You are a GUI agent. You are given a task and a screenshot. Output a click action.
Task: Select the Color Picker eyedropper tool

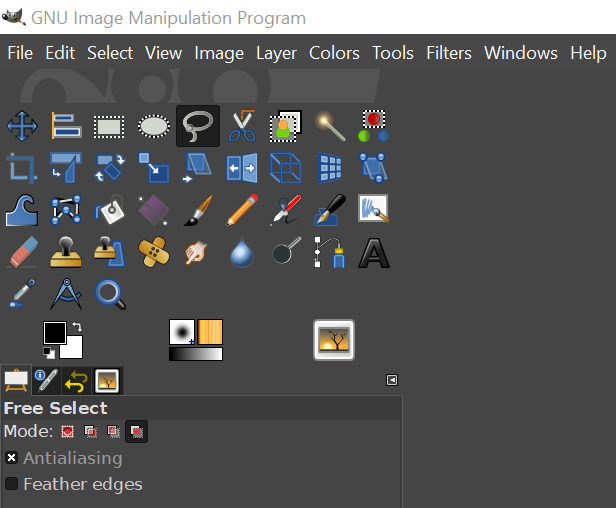coord(22,294)
